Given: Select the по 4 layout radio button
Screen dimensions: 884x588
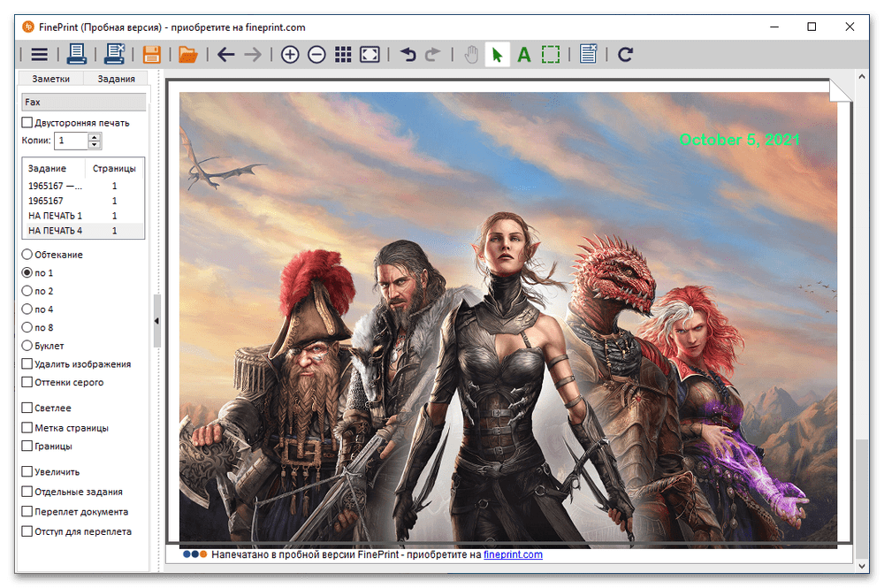Looking at the screenshot, I should (27, 309).
